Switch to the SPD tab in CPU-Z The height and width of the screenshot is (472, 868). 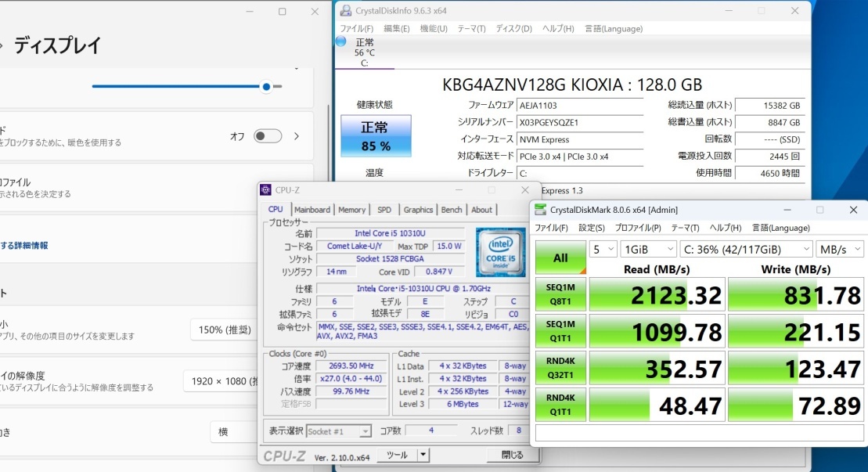coord(384,210)
